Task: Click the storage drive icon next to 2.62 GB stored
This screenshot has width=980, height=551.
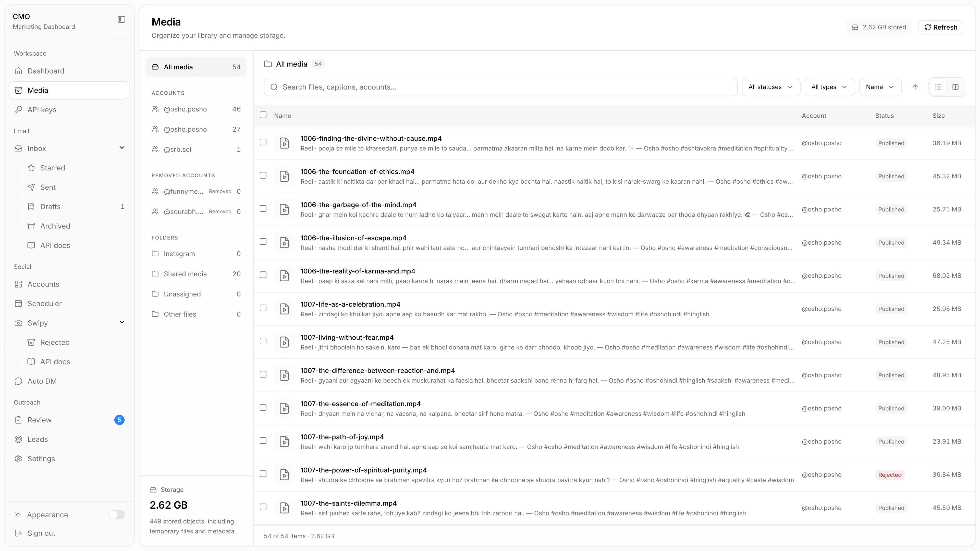Action: point(855,27)
